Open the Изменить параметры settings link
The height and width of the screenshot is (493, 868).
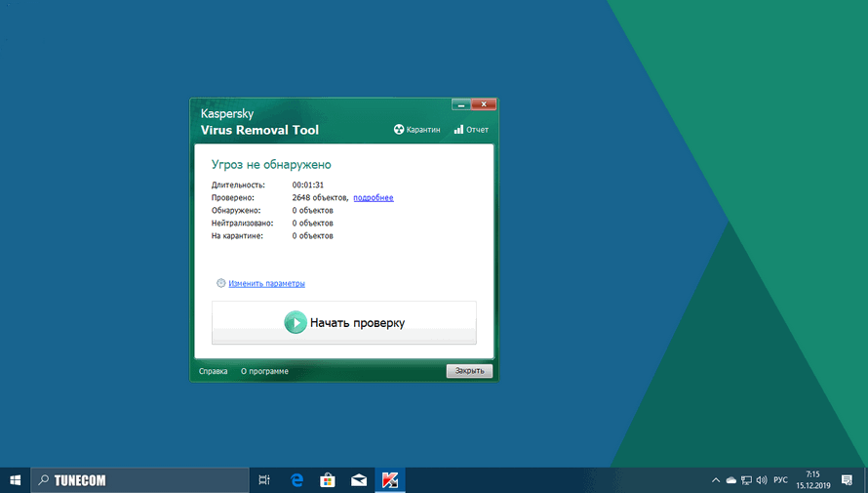pyautogui.click(x=266, y=284)
